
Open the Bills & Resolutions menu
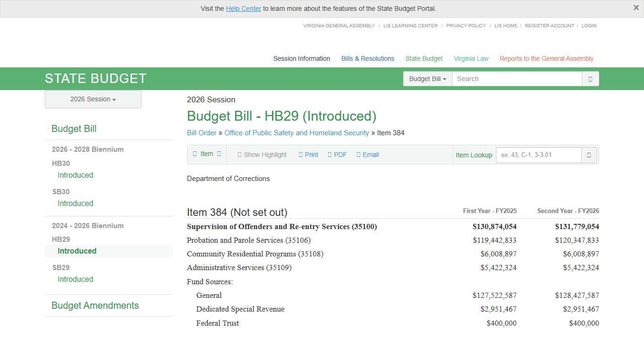[x=367, y=58]
